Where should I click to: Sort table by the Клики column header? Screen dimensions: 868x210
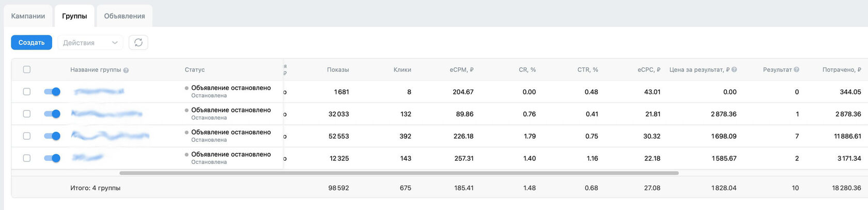click(402, 70)
